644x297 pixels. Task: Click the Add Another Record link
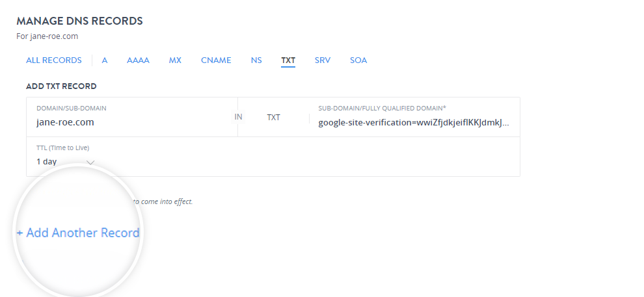point(78,233)
